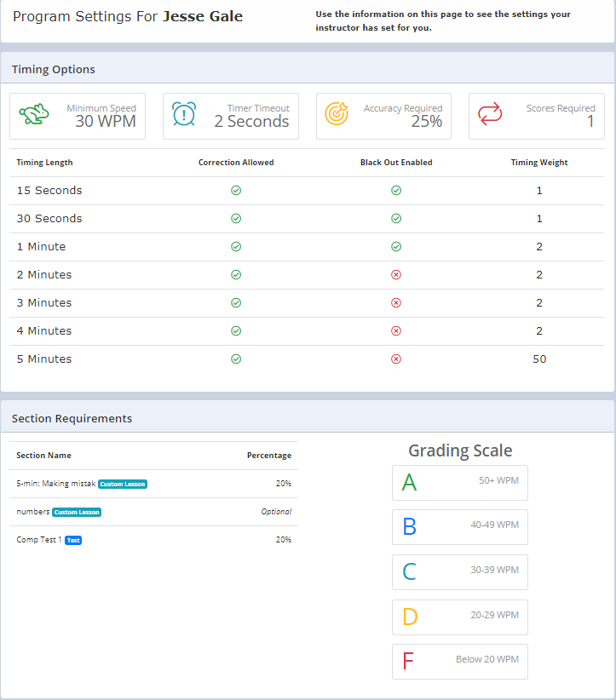Screen dimensions: 616x700
Task: Select the 30 Seconds timing row label
Action: tap(49, 219)
